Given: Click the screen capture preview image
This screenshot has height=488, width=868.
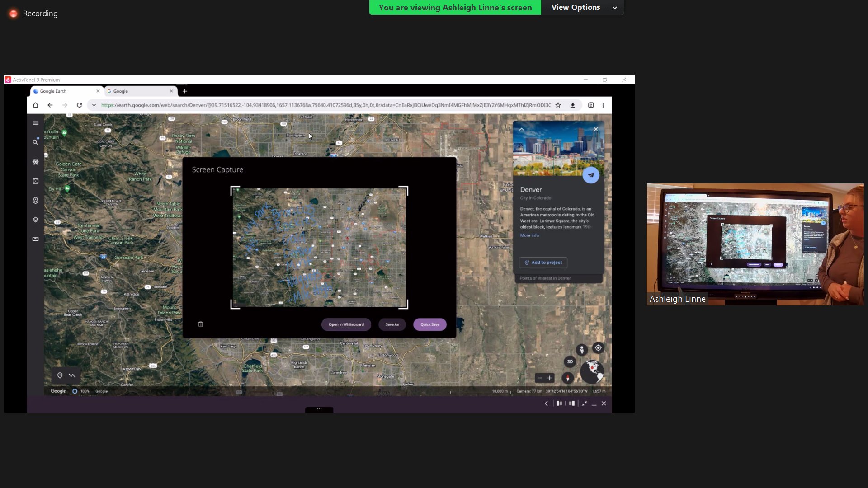Looking at the screenshot, I should 319,248.
